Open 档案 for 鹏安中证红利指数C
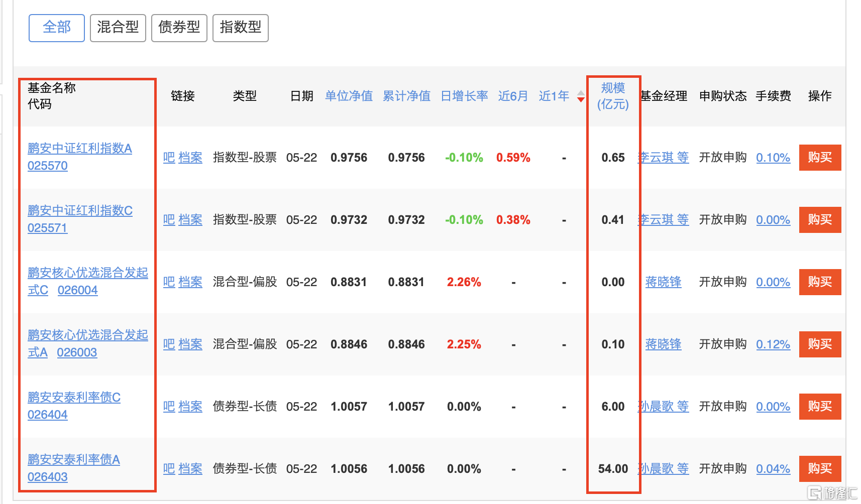Viewport: 861px width, 504px height. tap(190, 220)
